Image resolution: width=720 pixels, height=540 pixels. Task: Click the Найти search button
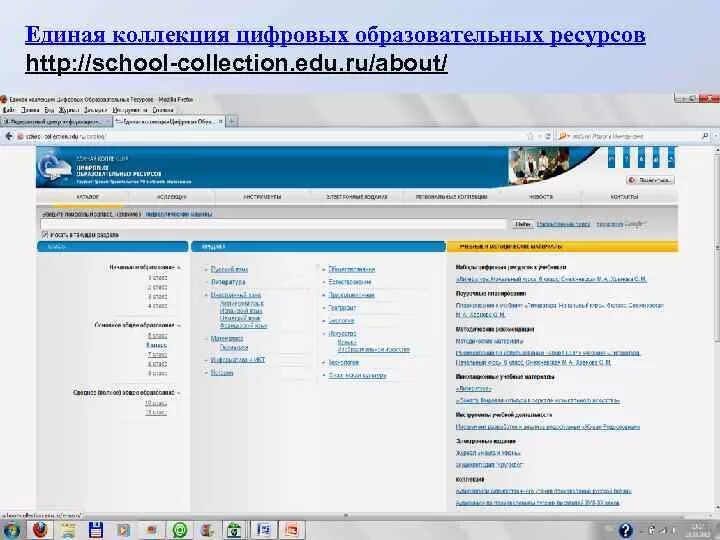[x=523, y=224]
